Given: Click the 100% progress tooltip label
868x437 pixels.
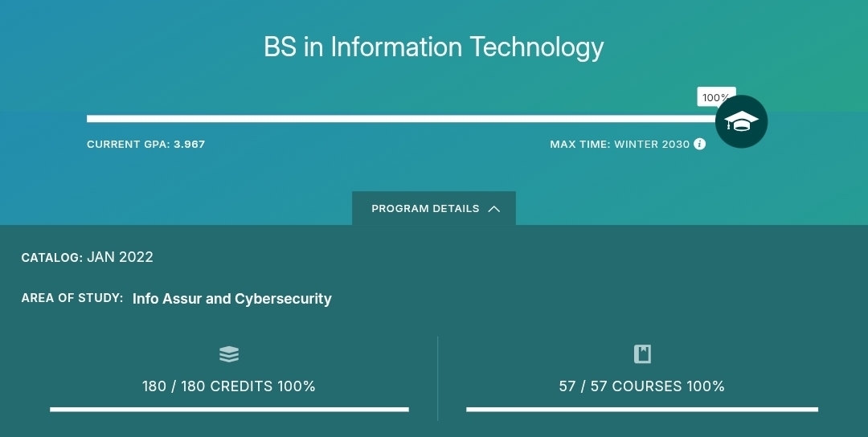Looking at the screenshot, I should pos(714,98).
